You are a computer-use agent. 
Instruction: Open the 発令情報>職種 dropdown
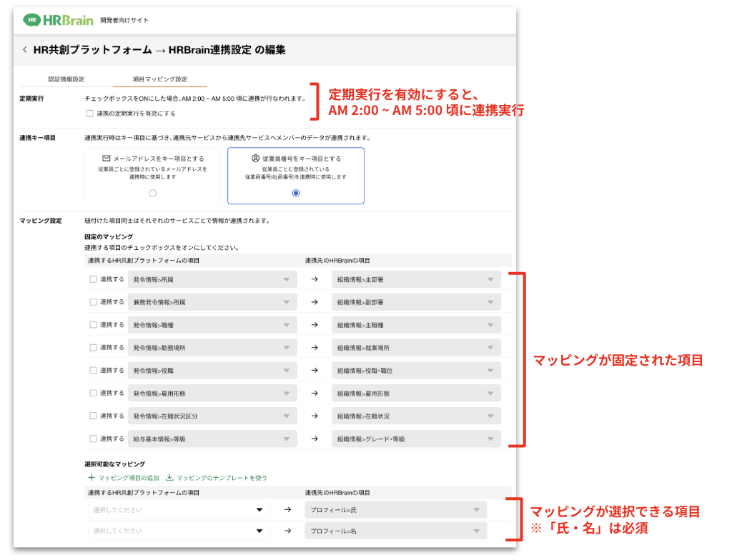pyautogui.click(x=212, y=325)
